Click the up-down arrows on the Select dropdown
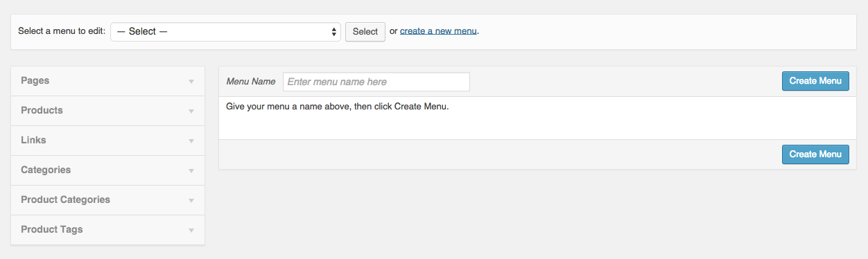868x259 pixels. [334, 32]
